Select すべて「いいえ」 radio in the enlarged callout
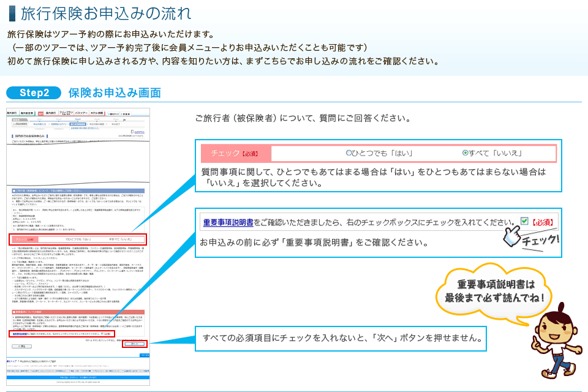Image resolution: width=588 pixels, height=392 pixels. (465, 153)
